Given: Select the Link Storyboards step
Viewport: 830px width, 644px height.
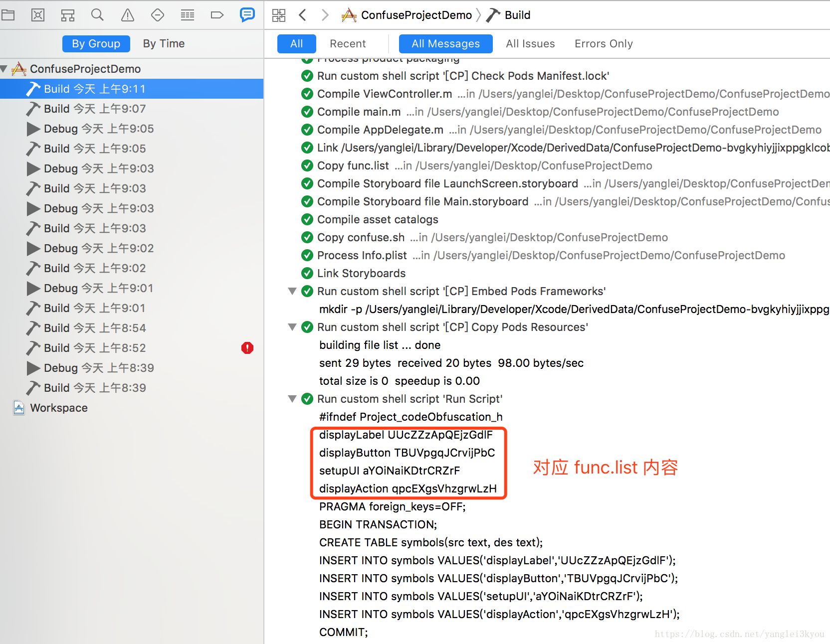Looking at the screenshot, I should 547,273.
